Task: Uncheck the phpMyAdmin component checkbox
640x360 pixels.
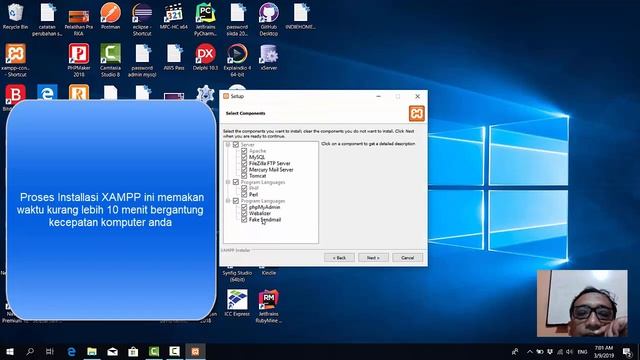Action: [244, 207]
